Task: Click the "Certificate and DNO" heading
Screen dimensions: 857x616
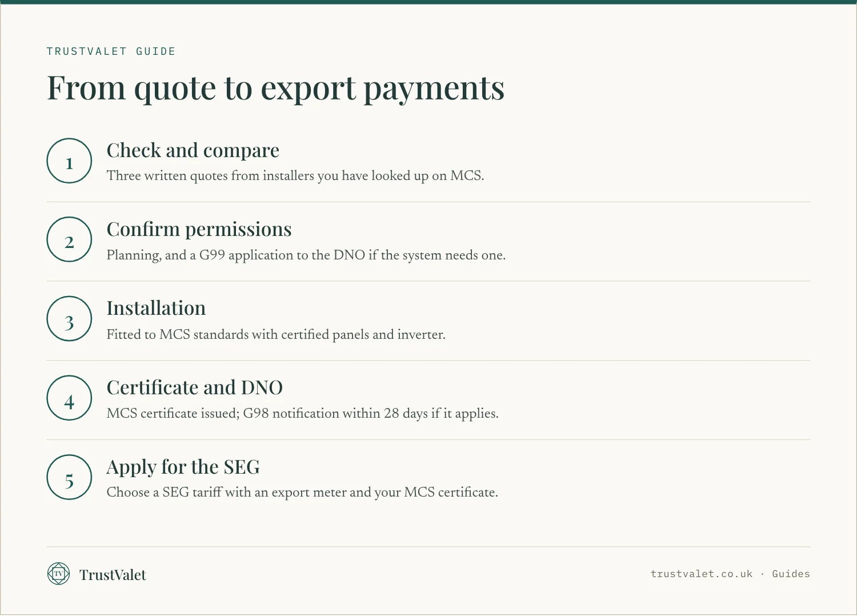Action: tap(195, 387)
